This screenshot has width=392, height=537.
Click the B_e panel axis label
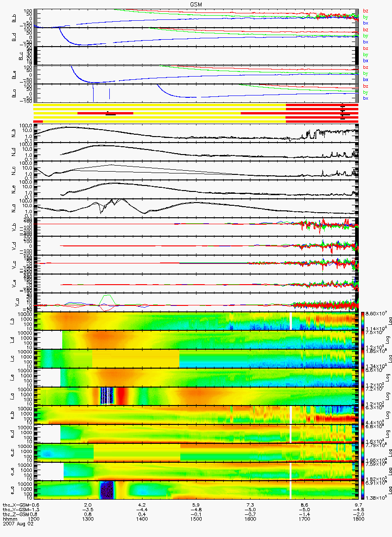(x=14, y=75)
